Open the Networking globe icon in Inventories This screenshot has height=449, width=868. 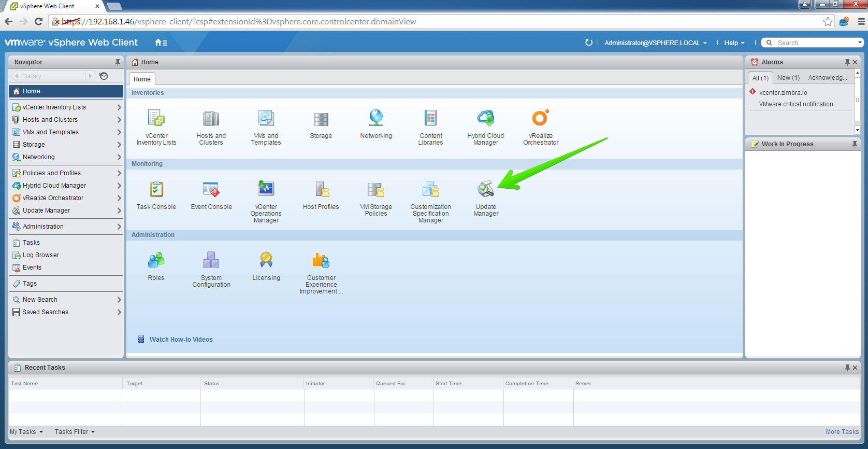376,118
